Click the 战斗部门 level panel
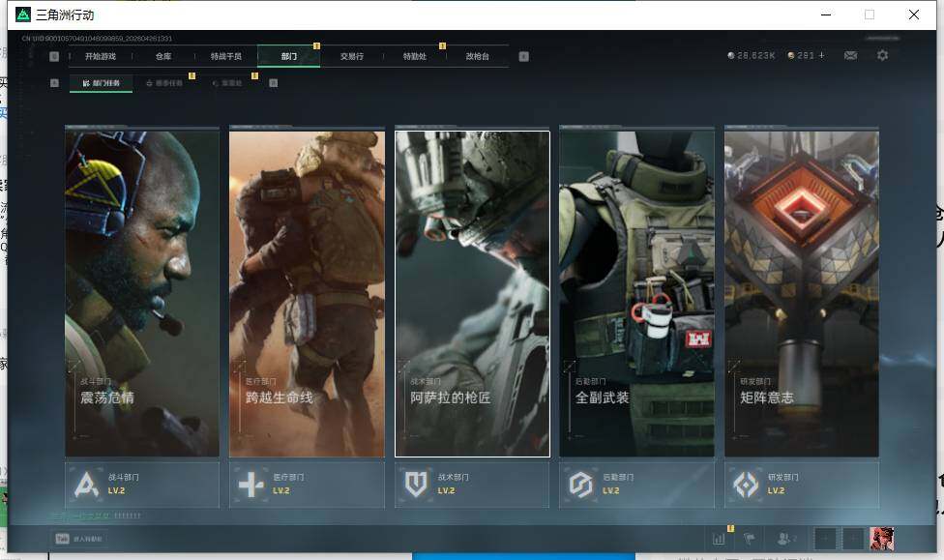Viewport: 944px width, 560px height. tap(142, 485)
